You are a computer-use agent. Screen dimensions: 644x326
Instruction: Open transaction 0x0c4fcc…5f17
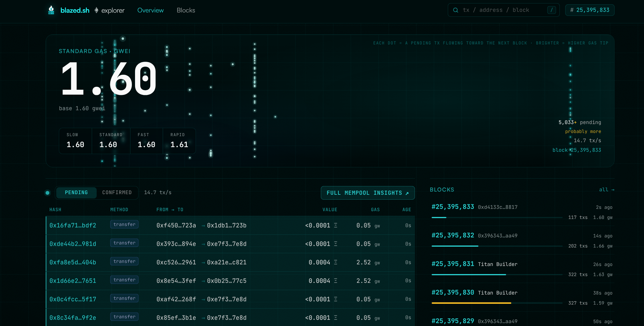(x=73, y=299)
